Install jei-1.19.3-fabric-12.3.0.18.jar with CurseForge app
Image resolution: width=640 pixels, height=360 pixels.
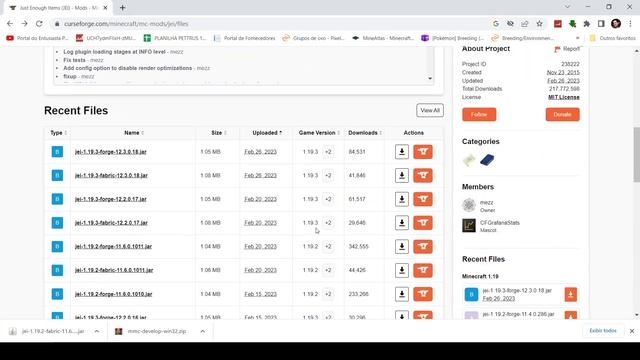click(x=423, y=176)
